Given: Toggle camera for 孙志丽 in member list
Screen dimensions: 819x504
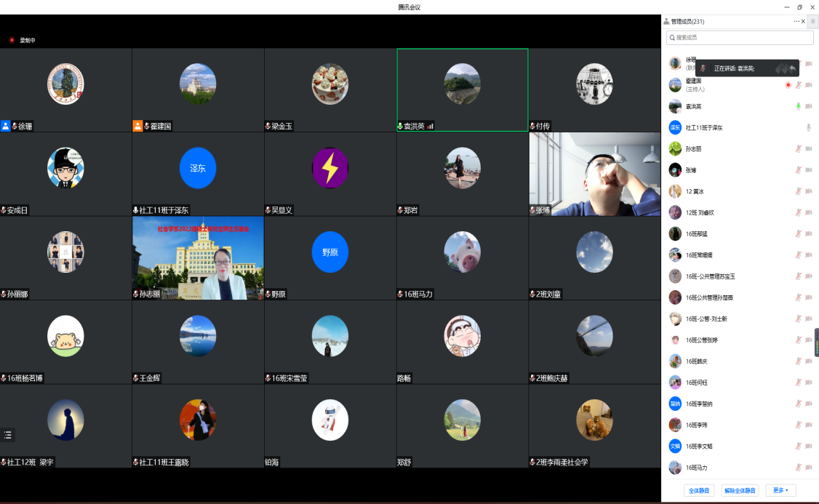Looking at the screenshot, I should click(x=808, y=148).
